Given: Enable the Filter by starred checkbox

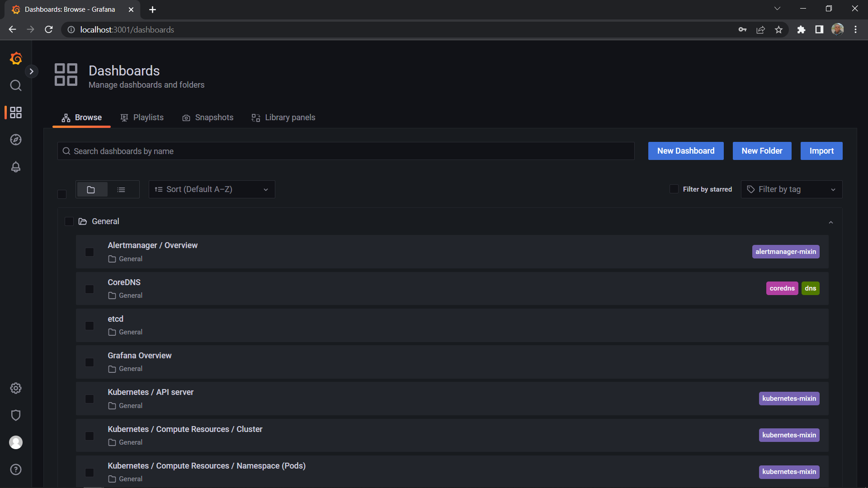Looking at the screenshot, I should point(674,189).
